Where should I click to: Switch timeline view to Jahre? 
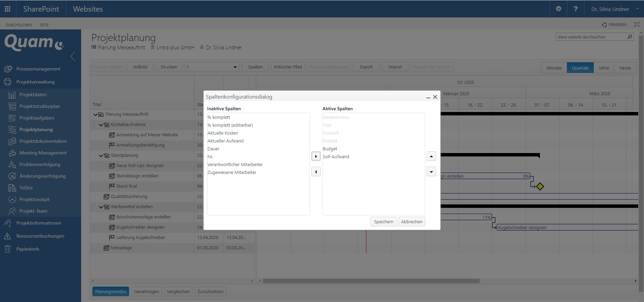tap(604, 68)
